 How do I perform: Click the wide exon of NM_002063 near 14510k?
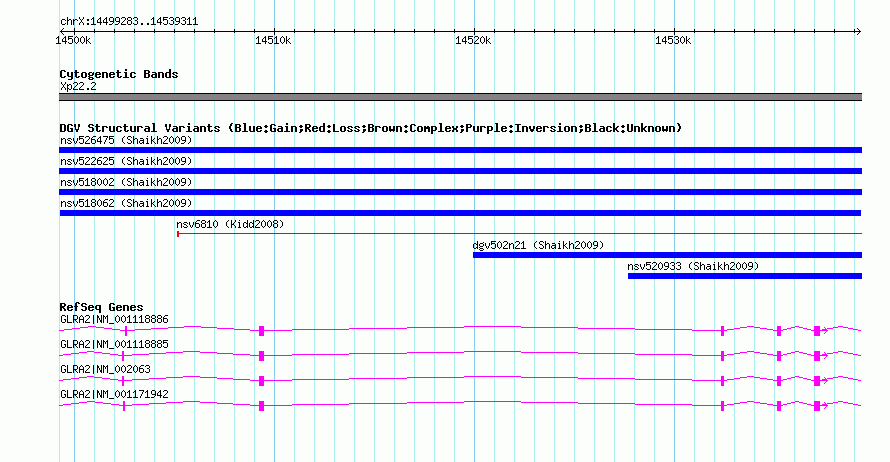click(262, 381)
